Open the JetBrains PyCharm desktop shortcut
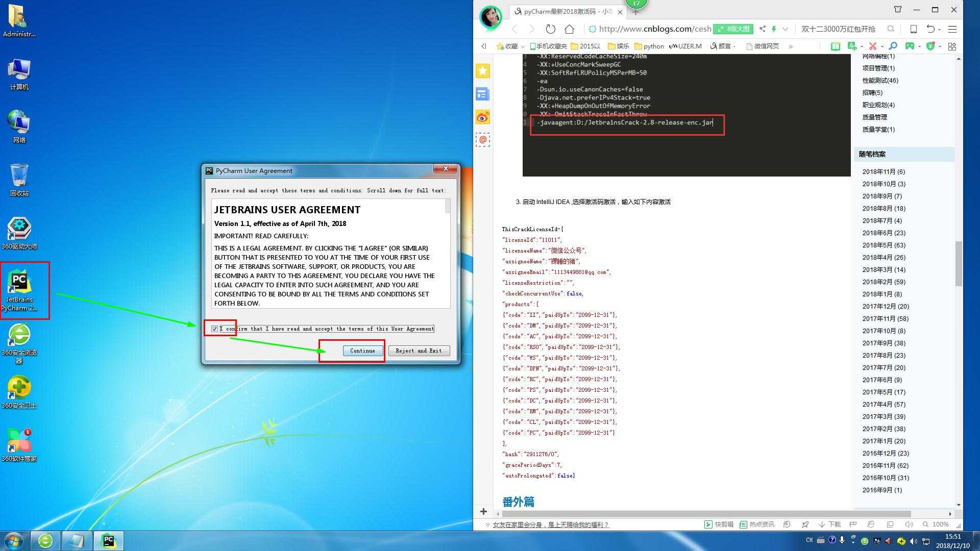The image size is (980, 551). (19, 290)
